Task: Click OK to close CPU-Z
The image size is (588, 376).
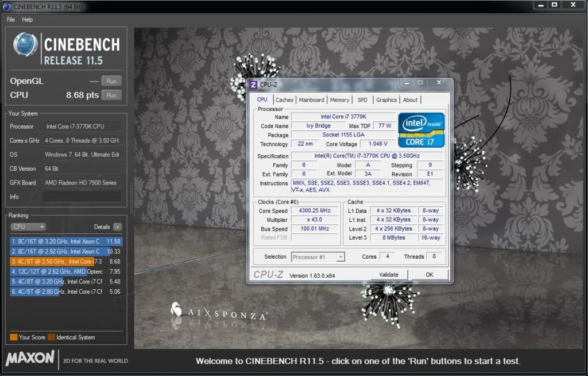Action: [428, 275]
